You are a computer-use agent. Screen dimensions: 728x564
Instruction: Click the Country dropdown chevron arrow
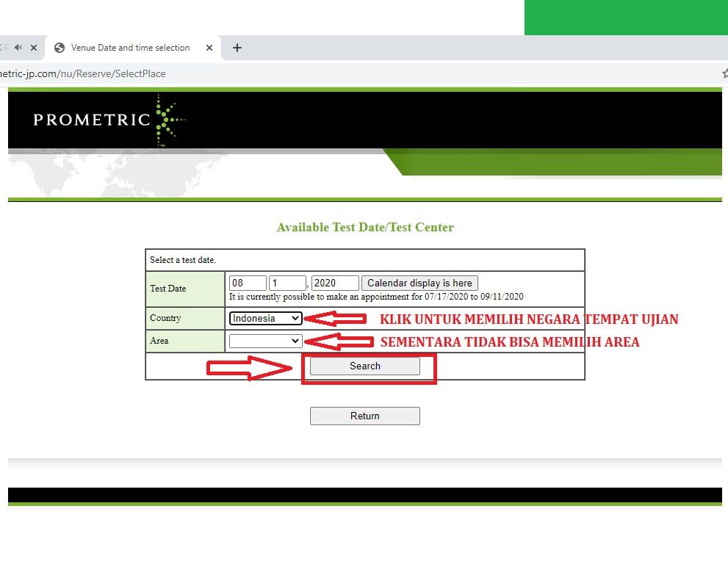(x=295, y=319)
